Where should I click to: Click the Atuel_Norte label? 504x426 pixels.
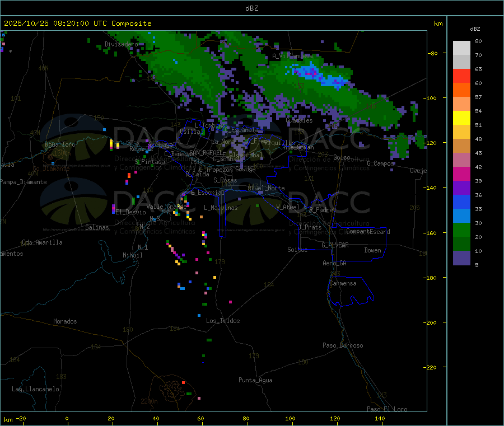coord(266,188)
